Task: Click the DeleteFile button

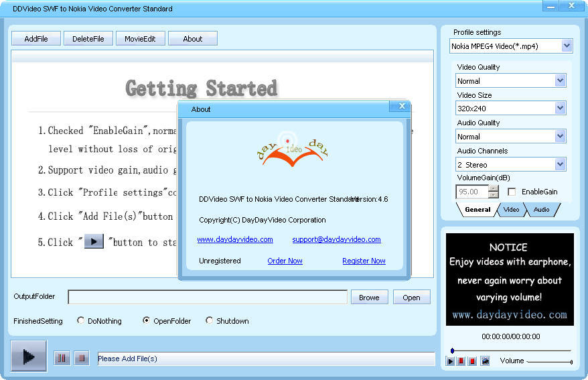Action: coord(88,39)
